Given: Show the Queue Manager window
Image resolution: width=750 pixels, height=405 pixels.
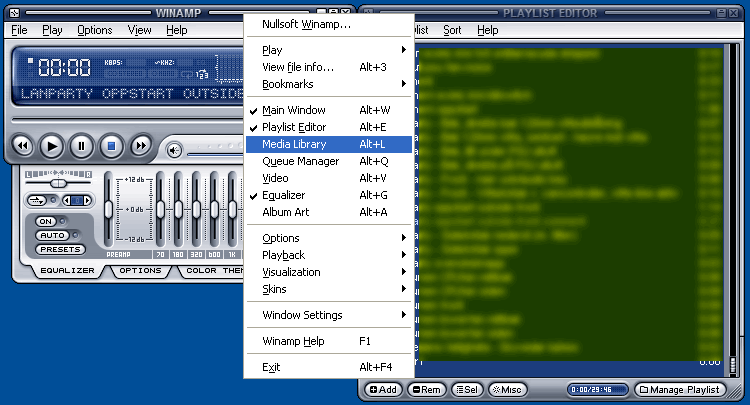Looking at the screenshot, I should click(329, 161).
